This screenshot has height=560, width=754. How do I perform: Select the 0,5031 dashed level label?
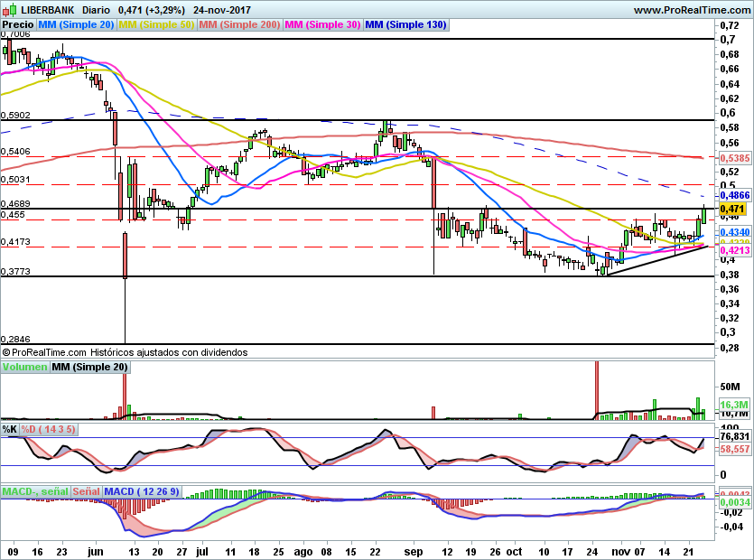click(x=15, y=180)
